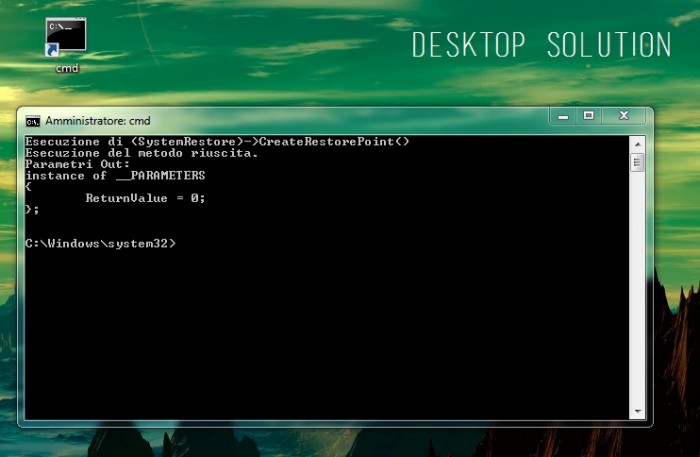Click the cmd label under desktop shortcut
The image size is (700, 457).
[66, 68]
